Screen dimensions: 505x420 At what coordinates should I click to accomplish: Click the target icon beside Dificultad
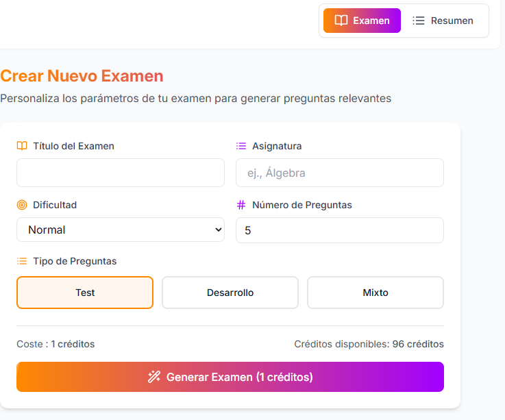point(22,205)
